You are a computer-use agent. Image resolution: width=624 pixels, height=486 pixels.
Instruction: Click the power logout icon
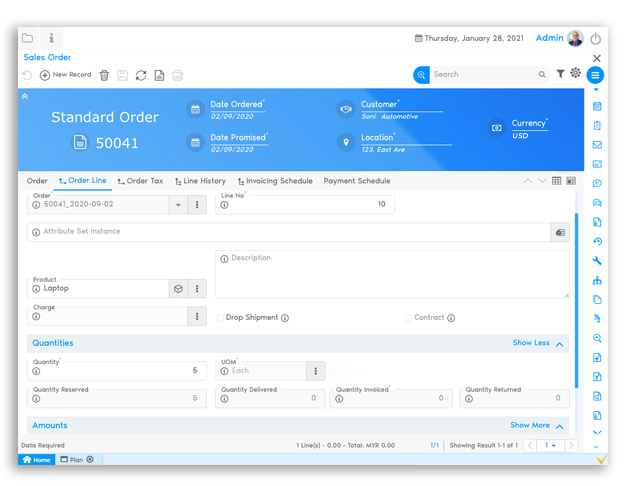tap(596, 39)
